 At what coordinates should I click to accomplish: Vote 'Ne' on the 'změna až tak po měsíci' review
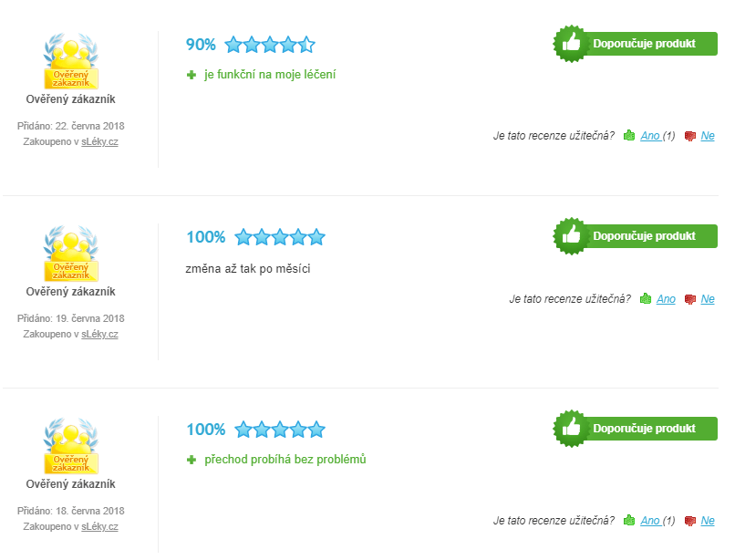click(x=708, y=299)
